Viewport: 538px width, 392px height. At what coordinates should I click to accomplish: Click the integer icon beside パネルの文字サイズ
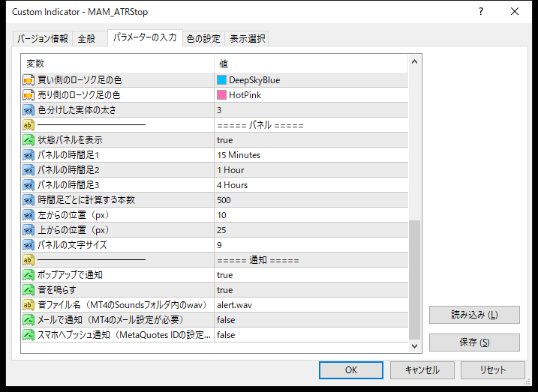pyautogui.click(x=28, y=245)
